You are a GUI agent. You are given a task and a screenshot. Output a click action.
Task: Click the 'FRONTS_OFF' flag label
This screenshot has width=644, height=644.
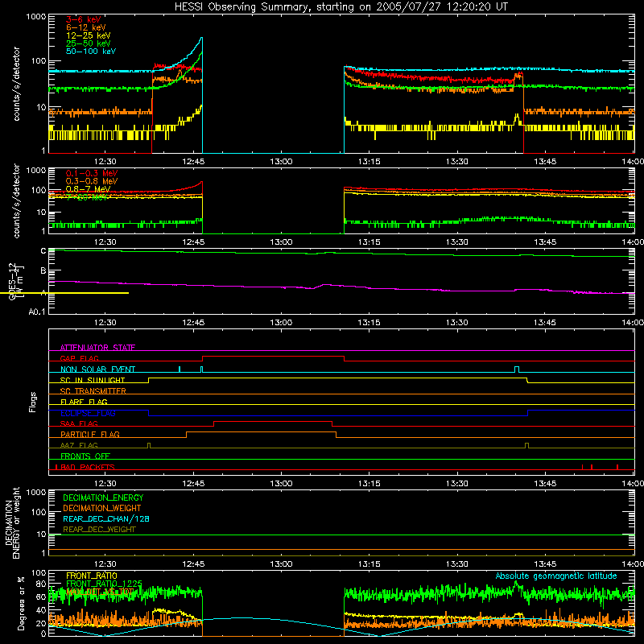click(x=85, y=456)
